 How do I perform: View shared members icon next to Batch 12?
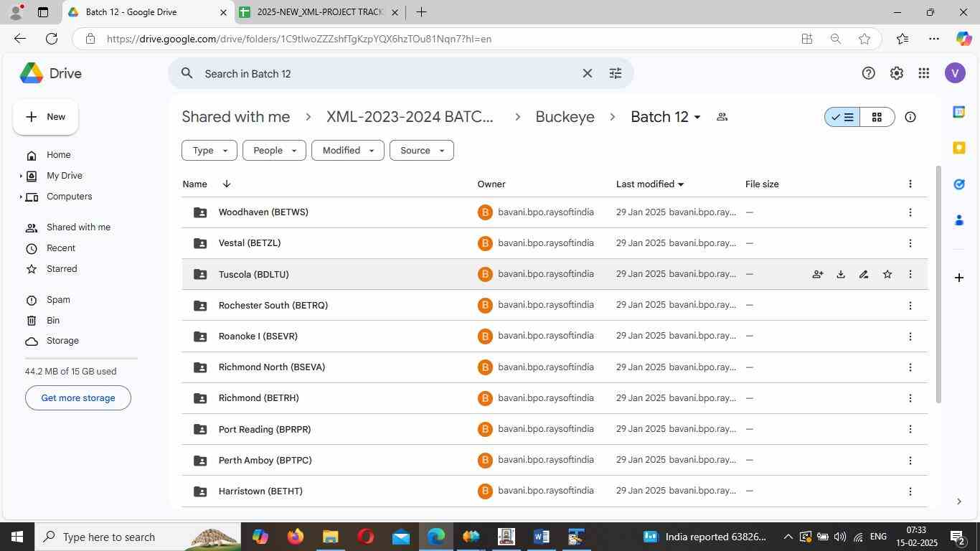click(722, 117)
